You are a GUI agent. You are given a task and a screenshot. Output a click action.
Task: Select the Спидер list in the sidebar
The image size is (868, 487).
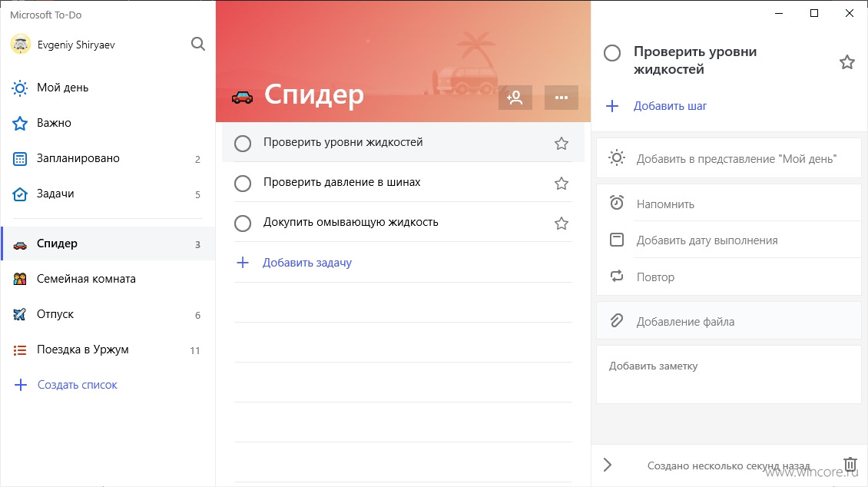[x=108, y=243]
